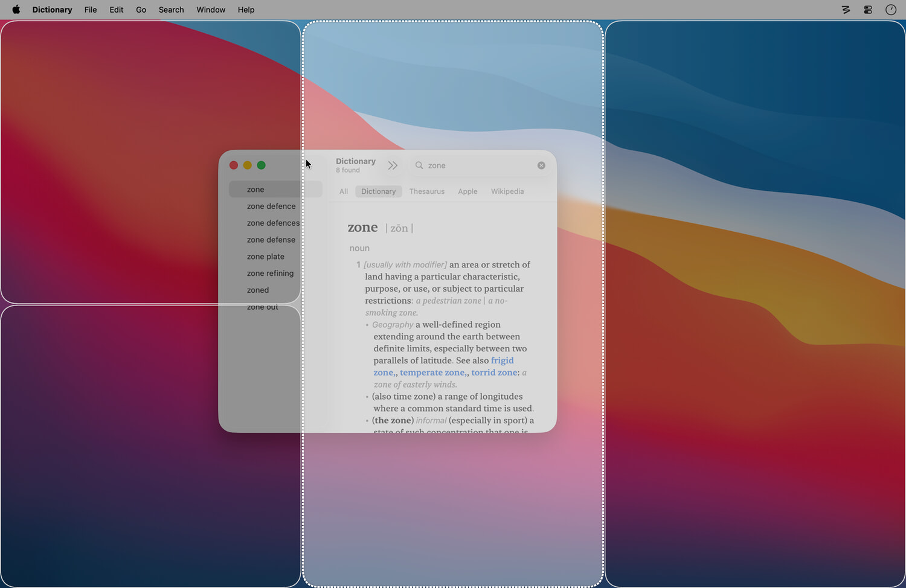Switch to the Thesaurus tab

[427, 191]
